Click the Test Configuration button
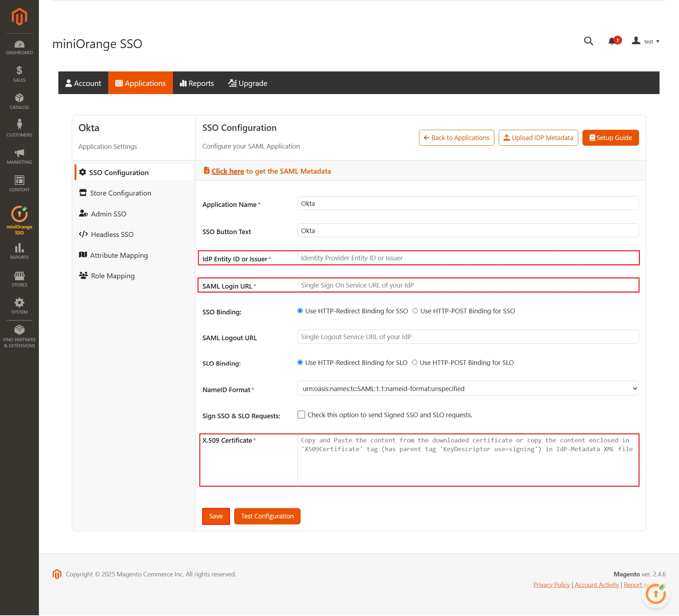Image resolution: width=679 pixels, height=616 pixels. click(267, 516)
